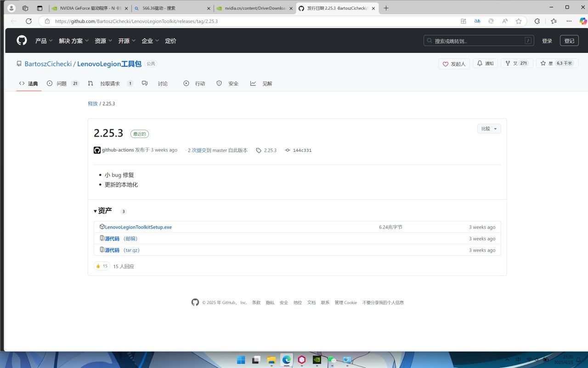Click the browser back arrow
Viewport: 588px width, 368px height.
[13, 21]
